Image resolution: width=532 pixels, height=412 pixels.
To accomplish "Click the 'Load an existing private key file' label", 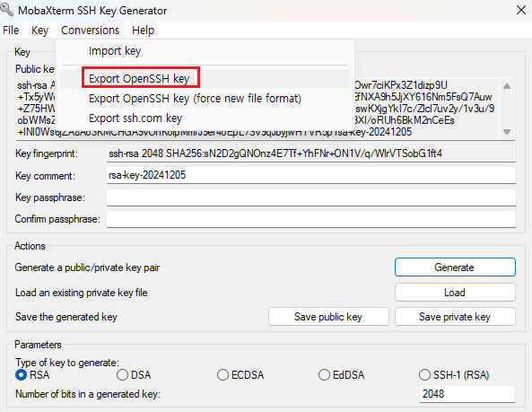I will click(x=82, y=293).
